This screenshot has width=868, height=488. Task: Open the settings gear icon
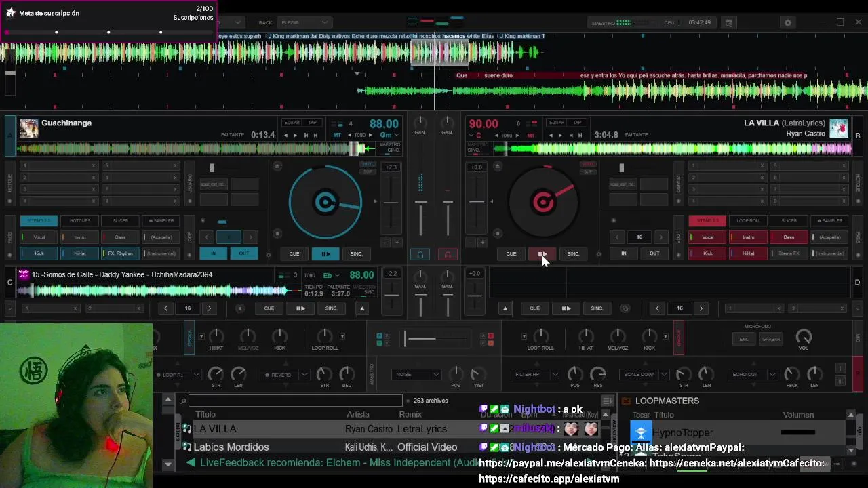pos(787,22)
